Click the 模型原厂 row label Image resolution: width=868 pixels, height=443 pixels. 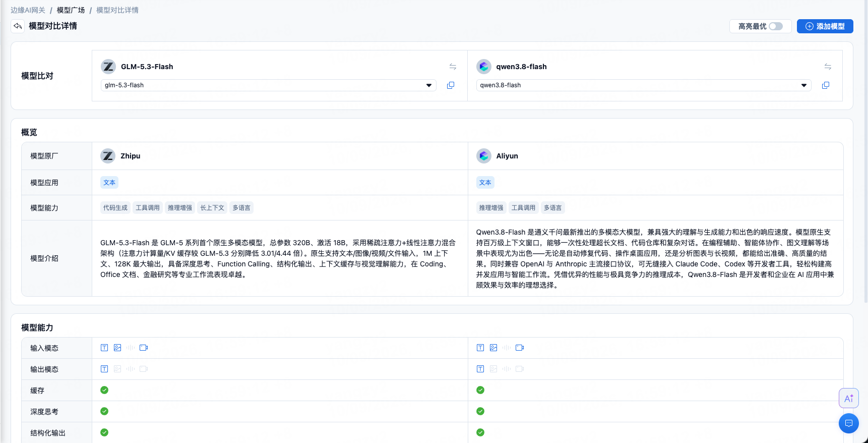click(44, 156)
